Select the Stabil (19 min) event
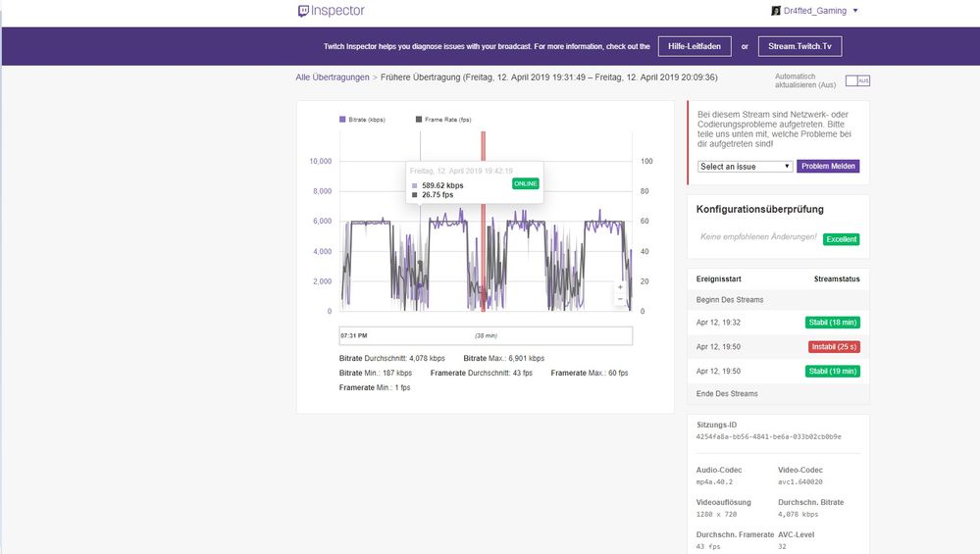Screen dimensions: 980x554 pyautogui.click(x=833, y=371)
